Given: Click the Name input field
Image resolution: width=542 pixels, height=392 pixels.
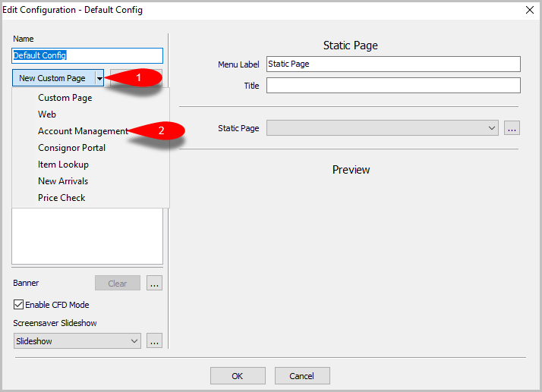Looking at the screenshot, I should 87,55.
